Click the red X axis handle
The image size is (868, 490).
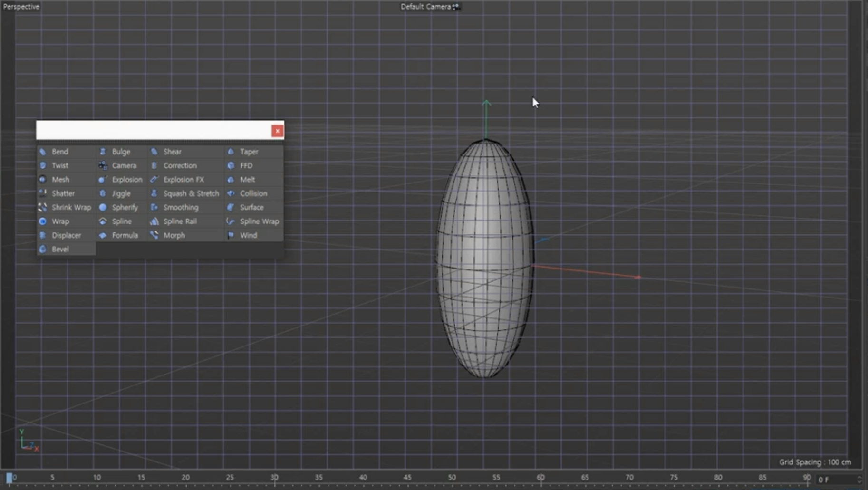click(637, 277)
